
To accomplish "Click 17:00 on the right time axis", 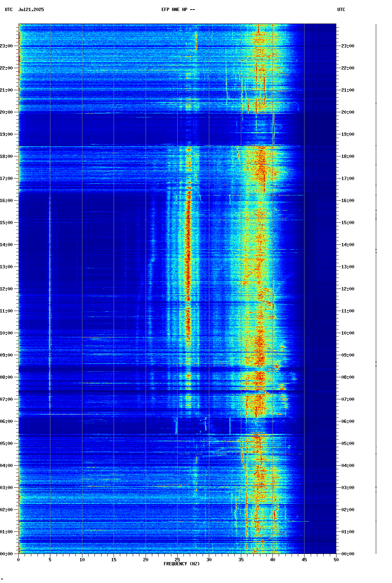I will click(348, 179).
